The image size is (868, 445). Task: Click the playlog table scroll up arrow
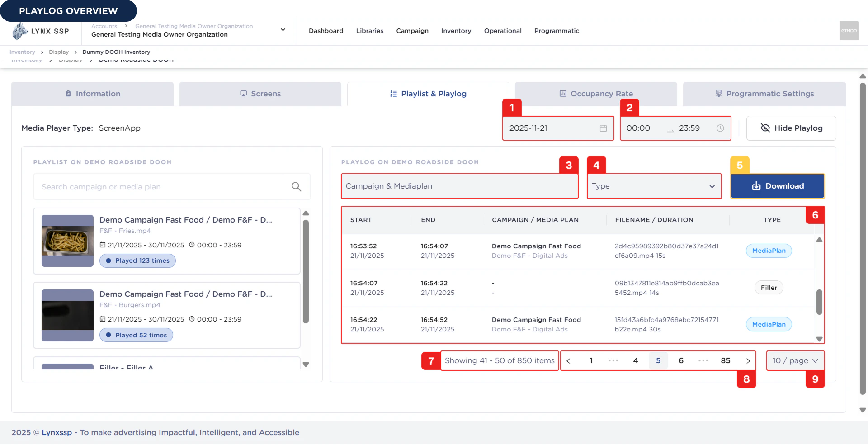pyautogui.click(x=819, y=240)
